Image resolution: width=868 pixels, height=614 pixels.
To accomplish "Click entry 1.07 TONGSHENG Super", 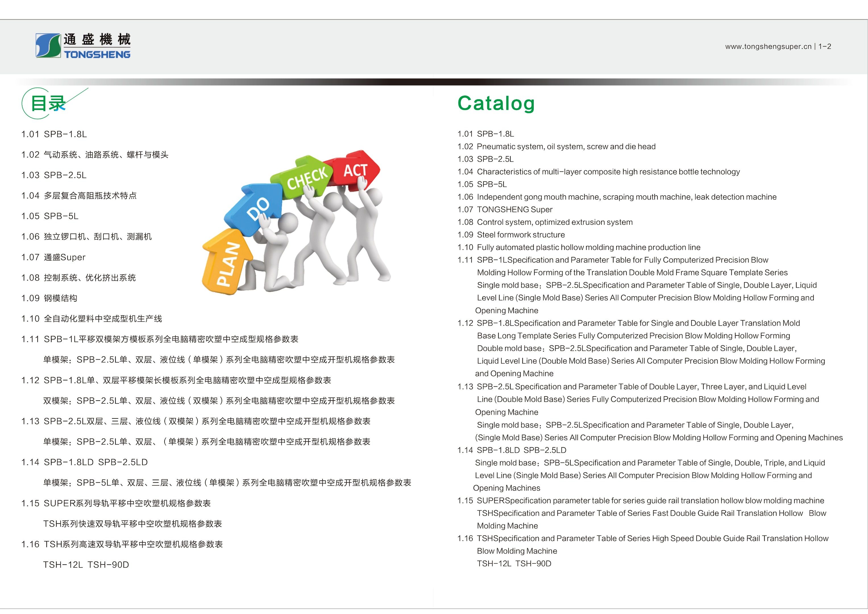I will [x=505, y=210].
